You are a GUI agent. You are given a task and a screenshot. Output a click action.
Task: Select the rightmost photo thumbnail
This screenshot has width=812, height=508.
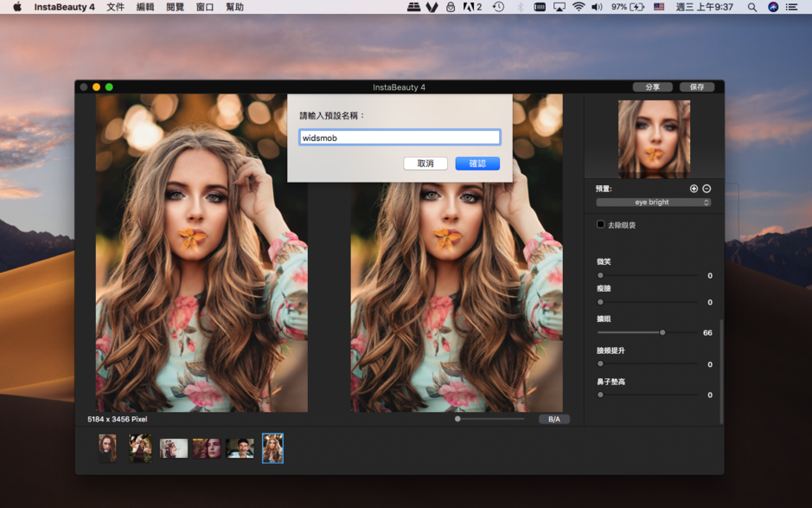pos(272,447)
